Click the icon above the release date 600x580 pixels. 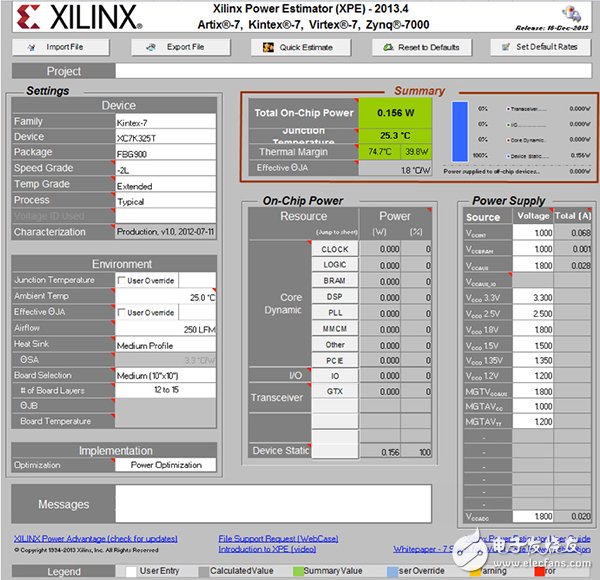[571, 14]
